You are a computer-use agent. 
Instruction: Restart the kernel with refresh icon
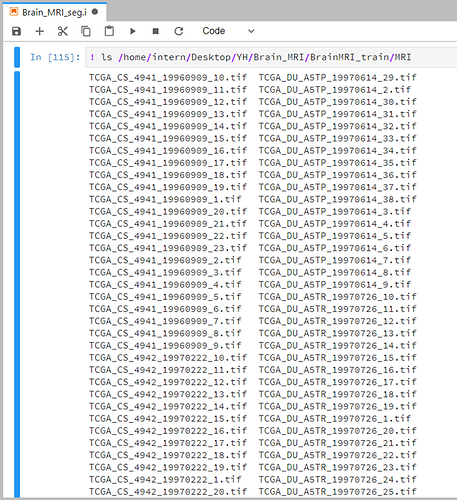(179, 31)
